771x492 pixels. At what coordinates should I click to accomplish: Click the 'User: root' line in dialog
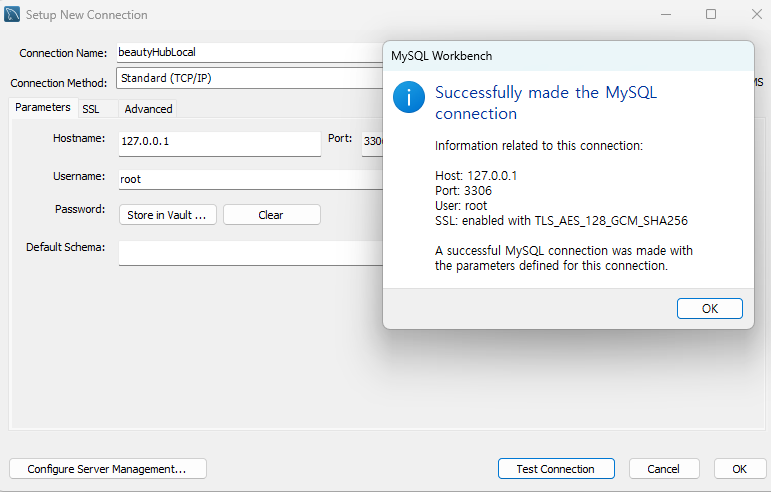coord(461,205)
